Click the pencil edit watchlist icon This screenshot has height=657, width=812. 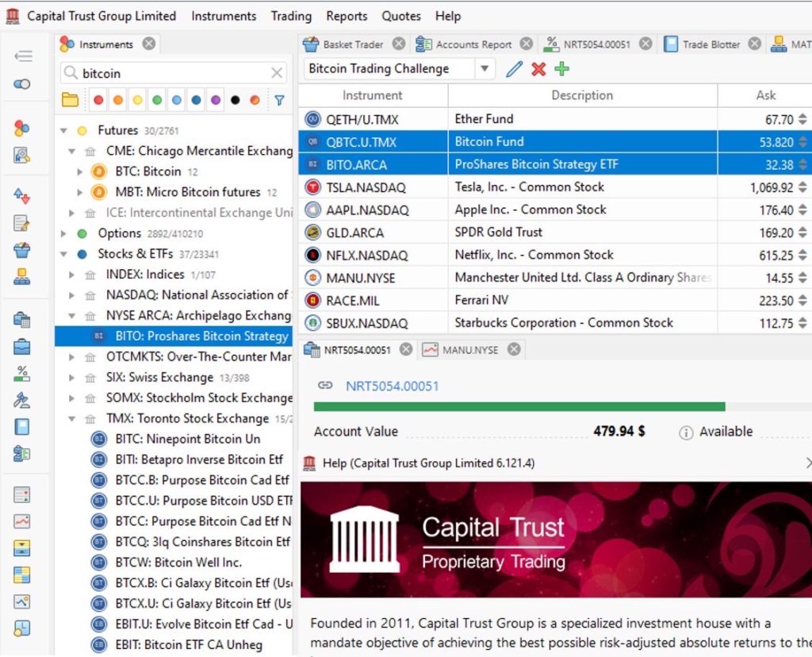(515, 69)
